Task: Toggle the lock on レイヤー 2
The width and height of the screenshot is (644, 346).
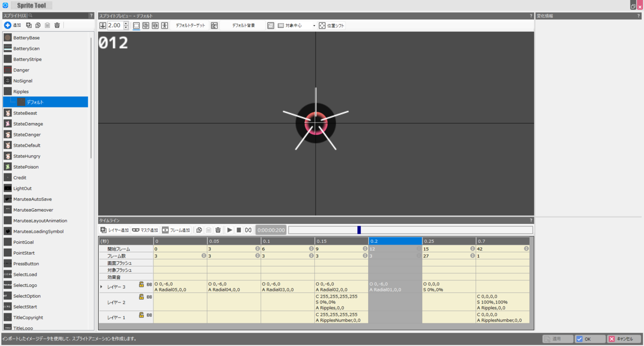Action: pyautogui.click(x=141, y=297)
